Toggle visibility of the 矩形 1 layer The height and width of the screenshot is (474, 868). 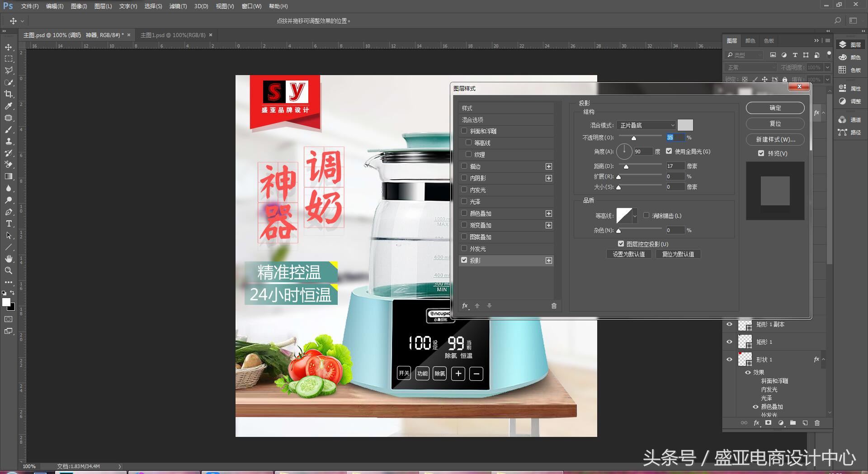tap(730, 341)
